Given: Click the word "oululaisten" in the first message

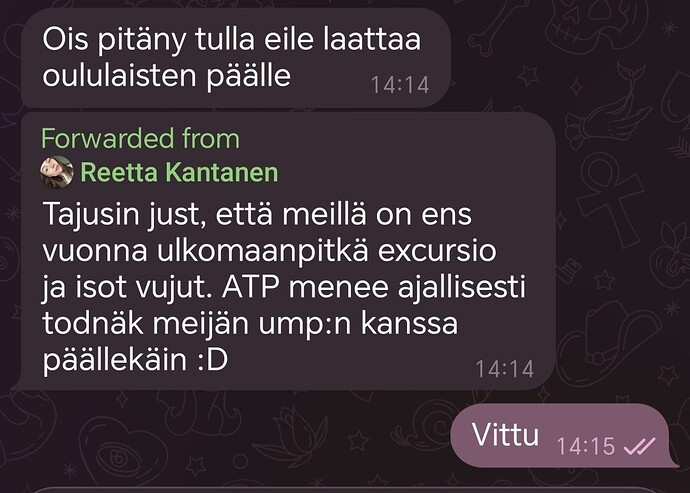Looking at the screenshot, I should pos(119,75).
